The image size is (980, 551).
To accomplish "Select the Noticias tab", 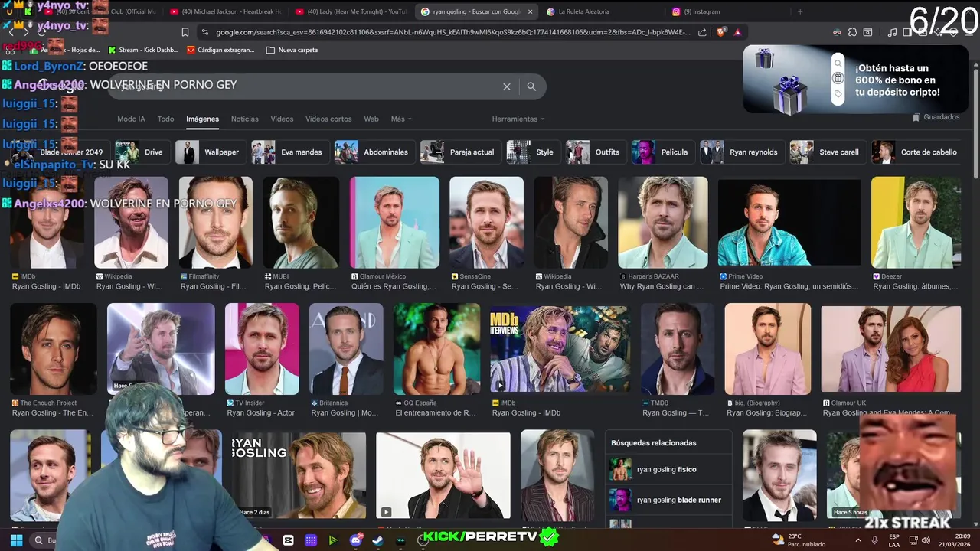I will pyautogui.click(x=245, y=119).
